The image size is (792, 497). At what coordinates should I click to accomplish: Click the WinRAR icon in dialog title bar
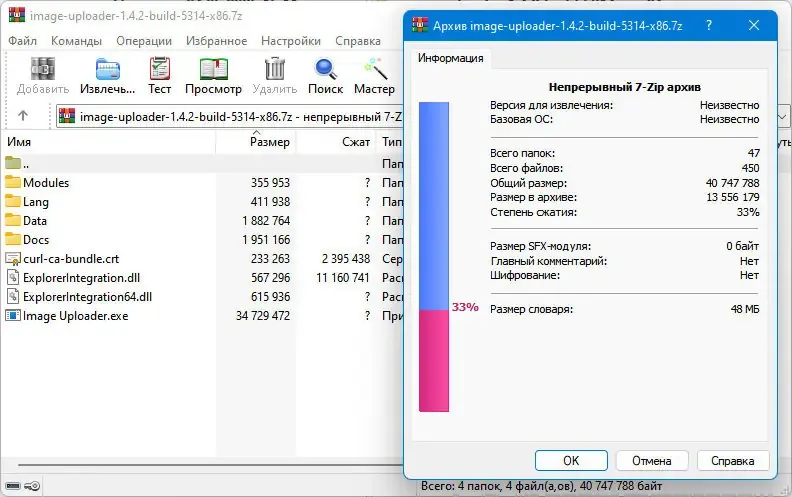[x=420, y=25]
